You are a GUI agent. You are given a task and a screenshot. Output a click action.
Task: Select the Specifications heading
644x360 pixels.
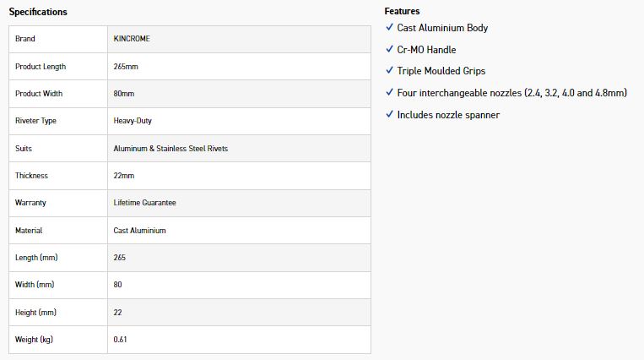click(x=38, y=12)
